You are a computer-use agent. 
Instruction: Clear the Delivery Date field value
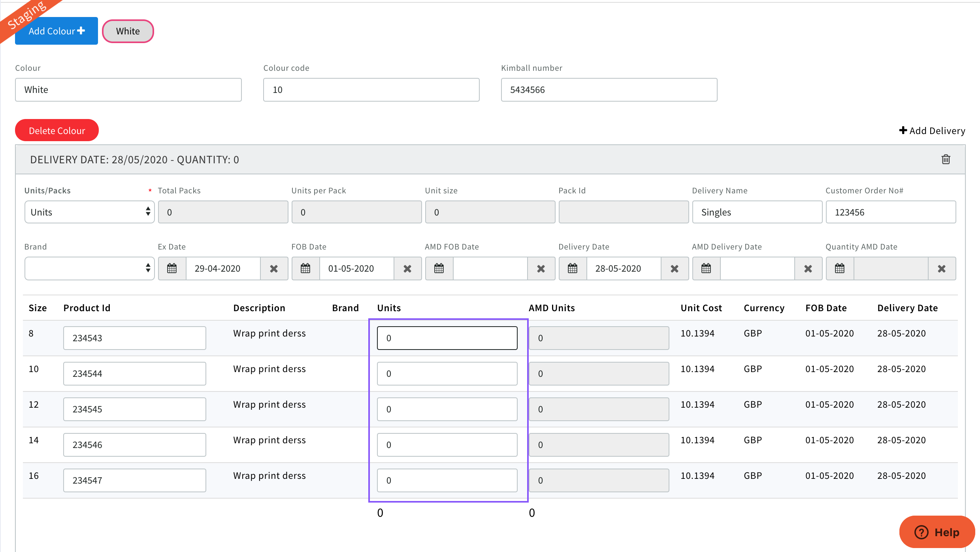675,268
